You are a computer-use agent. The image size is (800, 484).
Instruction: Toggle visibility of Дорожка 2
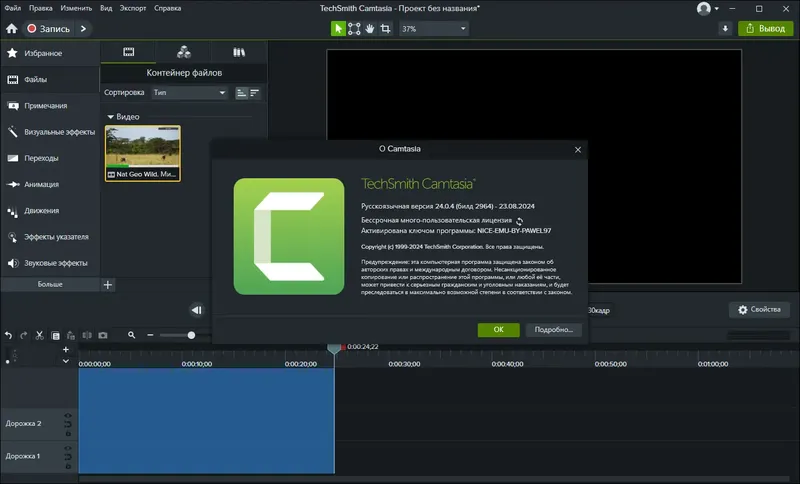click(x=68, y=416)
